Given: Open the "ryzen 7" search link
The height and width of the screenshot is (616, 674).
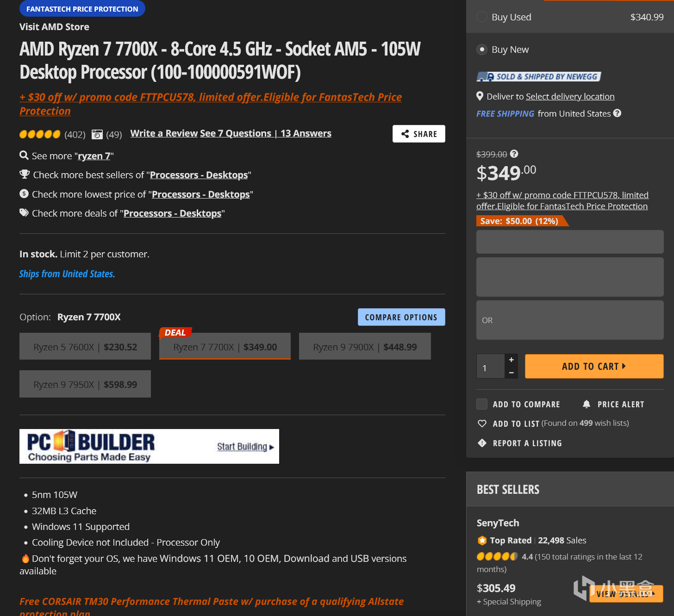Looking at the screenshot, I should (x=94, y=156).
